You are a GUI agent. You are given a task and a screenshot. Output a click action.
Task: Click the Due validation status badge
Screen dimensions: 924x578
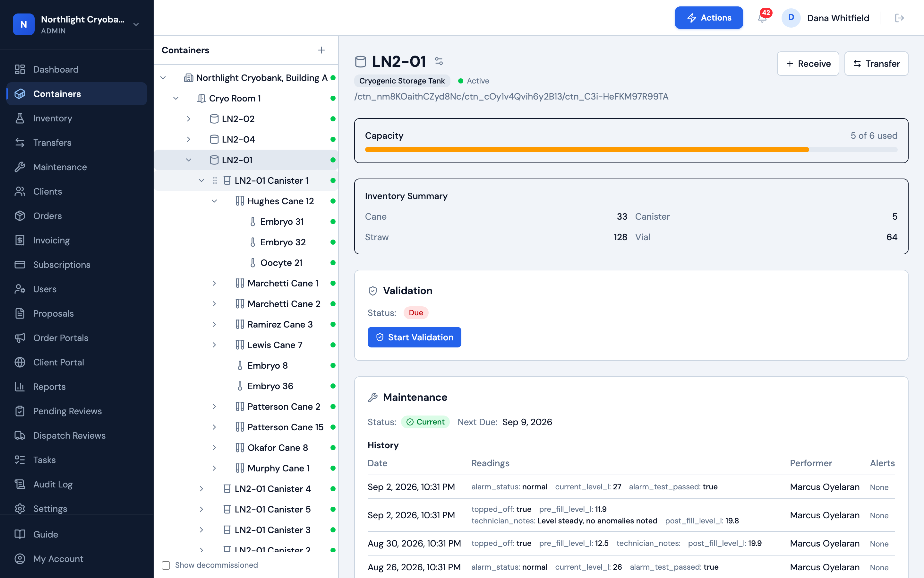(416, 313)
